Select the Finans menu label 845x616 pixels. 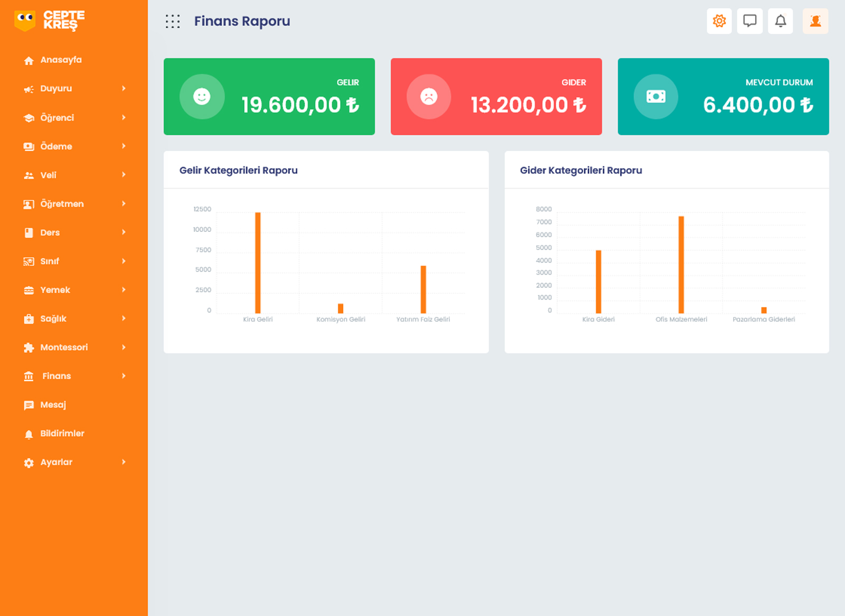coord(57,376)
